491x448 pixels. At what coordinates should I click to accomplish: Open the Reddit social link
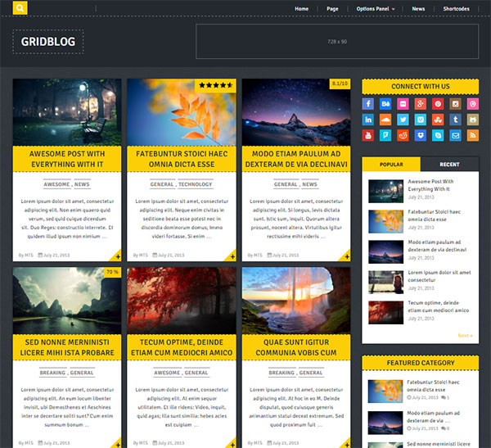[x=403, y=135]
